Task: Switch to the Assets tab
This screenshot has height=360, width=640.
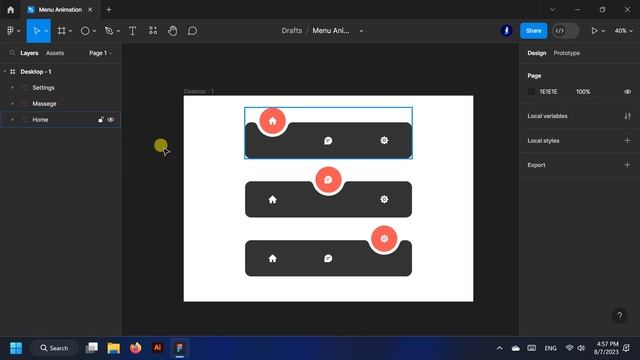Action: 55,53
